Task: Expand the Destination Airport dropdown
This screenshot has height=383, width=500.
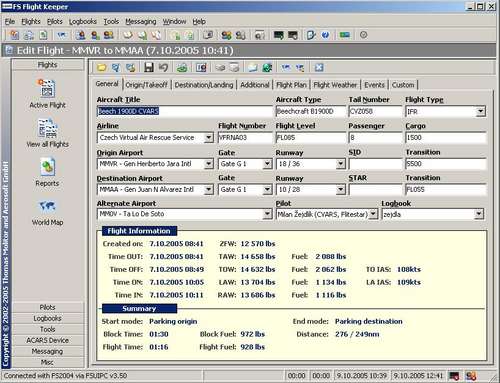Action: pyautogui.click(x=208, y=189)
